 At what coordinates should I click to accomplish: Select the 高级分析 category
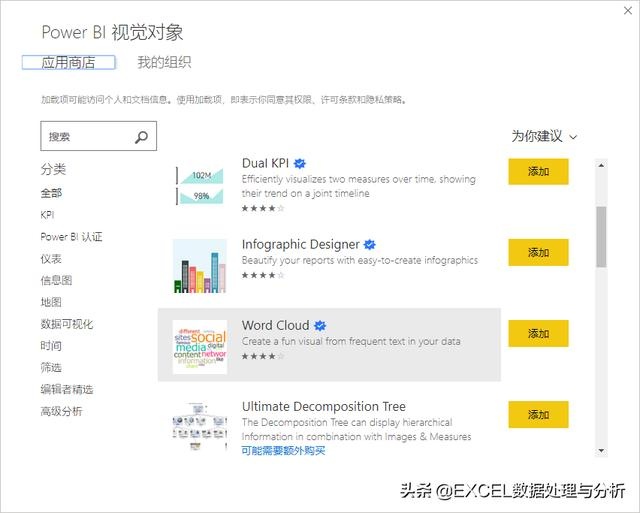pyautogui.click(x=62, y=411)
